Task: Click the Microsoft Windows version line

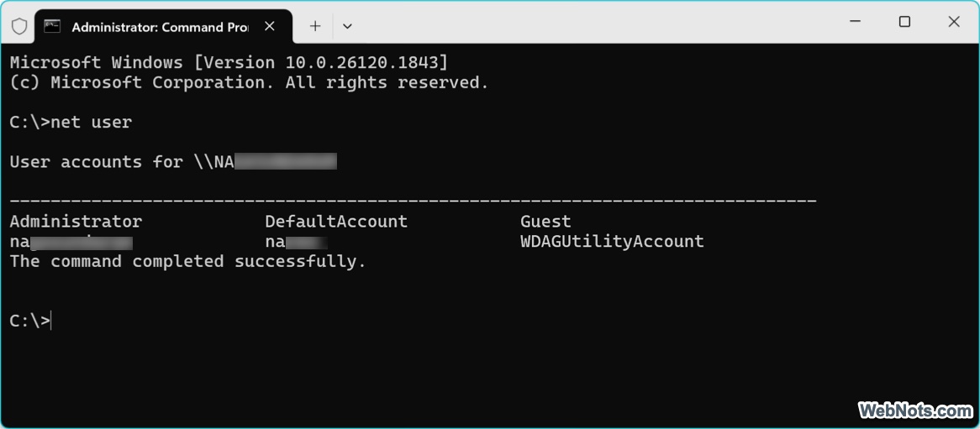Action: (229, 63)
